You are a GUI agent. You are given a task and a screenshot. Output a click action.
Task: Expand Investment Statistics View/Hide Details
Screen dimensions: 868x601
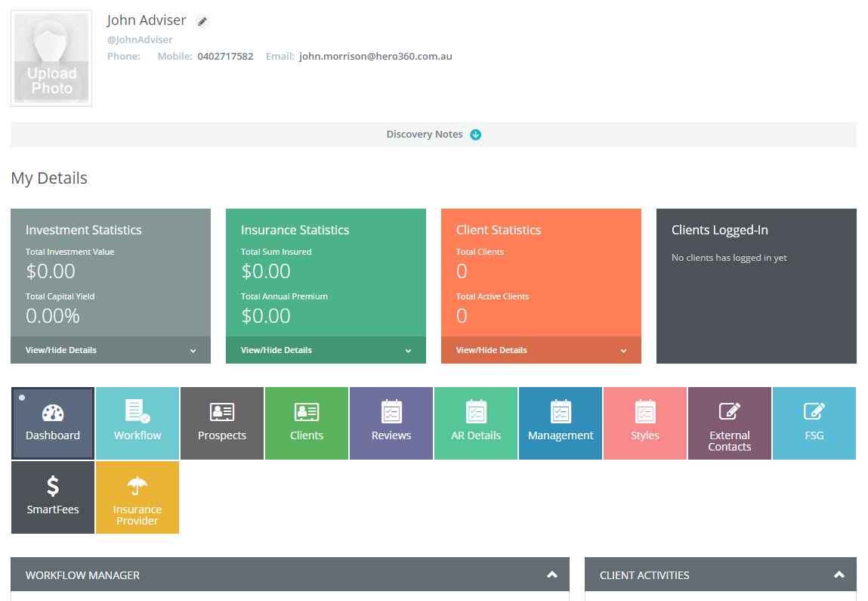(110, 350)
